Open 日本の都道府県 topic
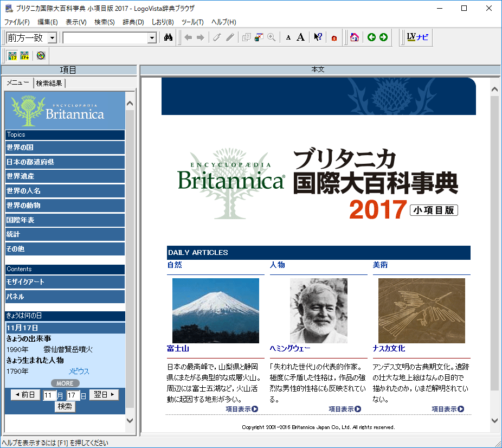This screenshot has width=502, height=448. point(65,162)
